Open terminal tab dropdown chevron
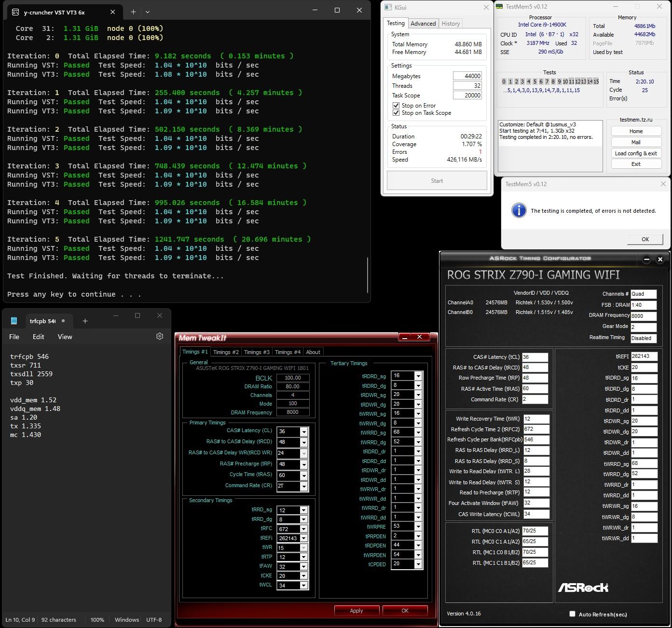Viewport: 672px width, 628px height. (x=148, y=12)
